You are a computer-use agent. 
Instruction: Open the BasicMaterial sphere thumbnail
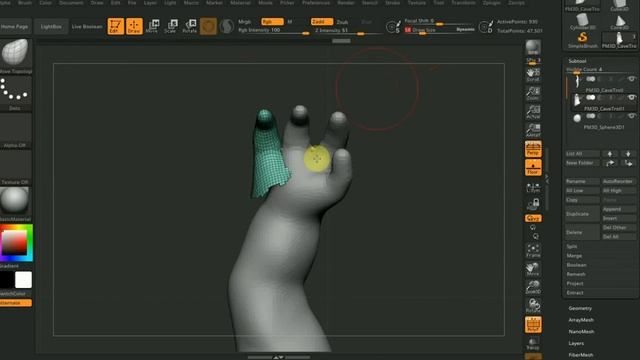click(15, 201)
